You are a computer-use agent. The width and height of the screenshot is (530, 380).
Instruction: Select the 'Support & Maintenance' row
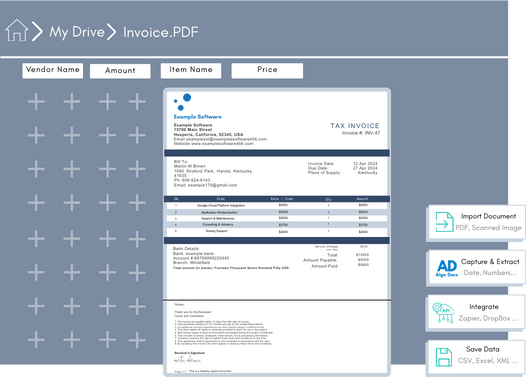[277, 218]
